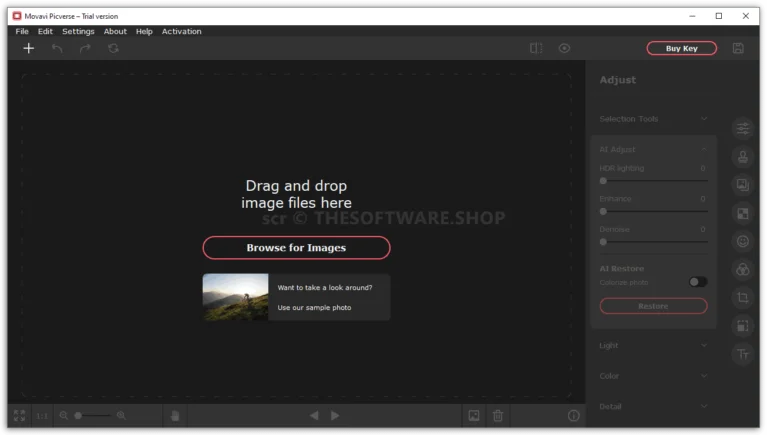Select the checkered background removal icon
The width and height of the screenshot is (767, 435).
[743, 213]
